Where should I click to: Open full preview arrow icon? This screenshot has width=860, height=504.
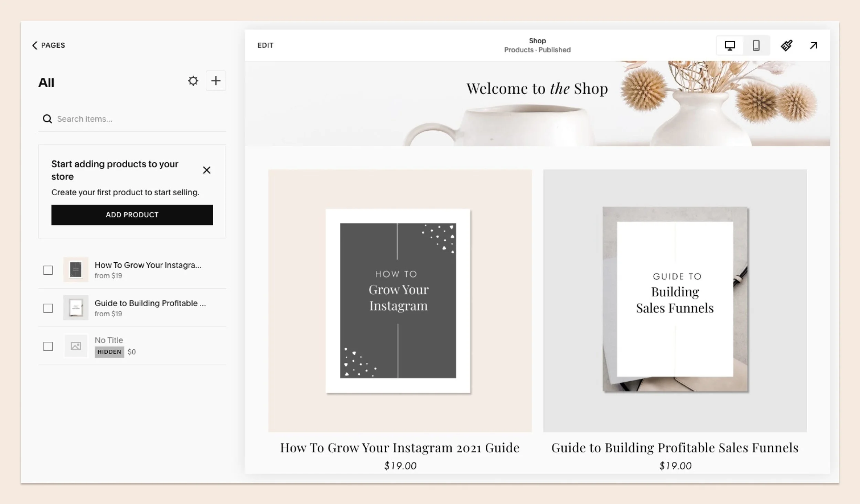pos(813,45)
